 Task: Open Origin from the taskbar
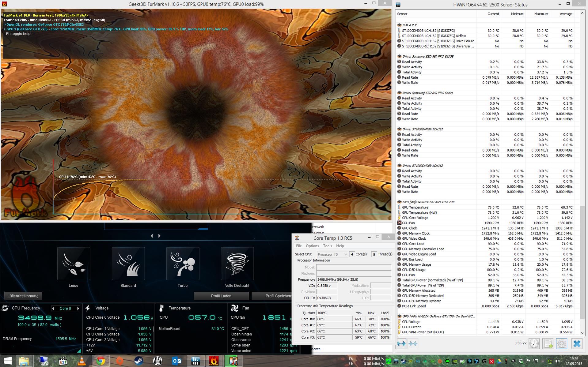pyautogui.click(x=119, y=361)
